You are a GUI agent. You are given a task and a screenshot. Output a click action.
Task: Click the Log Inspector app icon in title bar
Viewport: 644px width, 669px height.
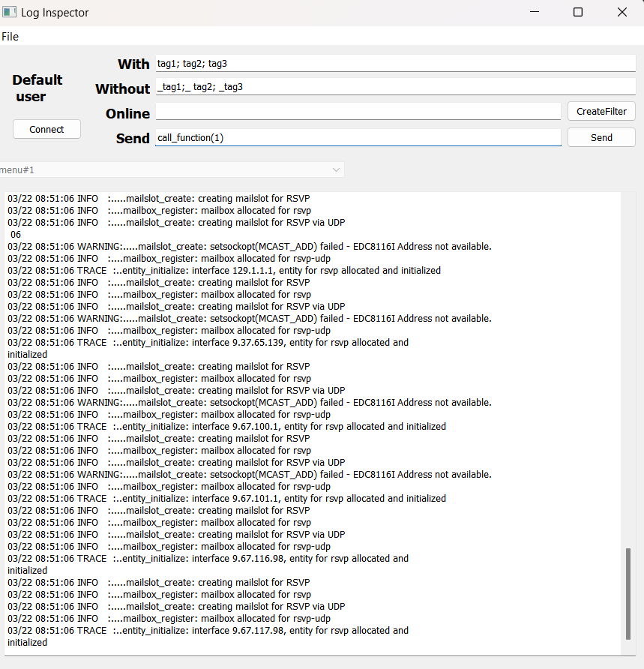[x=10, y=13]
